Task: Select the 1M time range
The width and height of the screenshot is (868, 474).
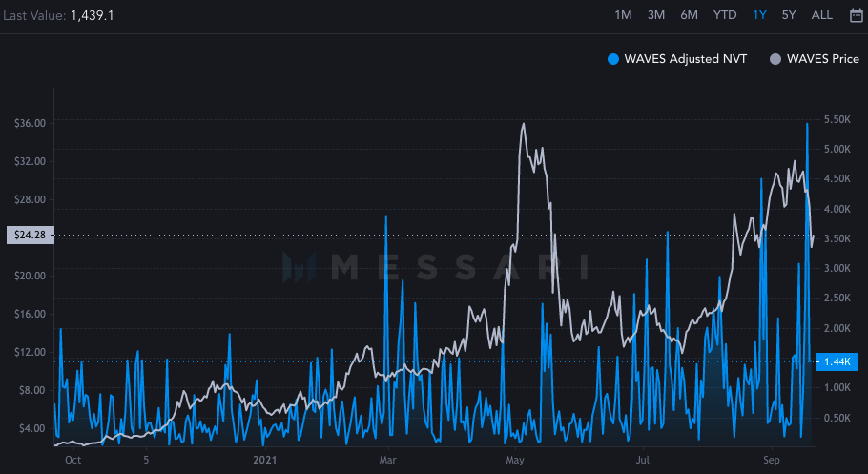Action: pos(623,15)
